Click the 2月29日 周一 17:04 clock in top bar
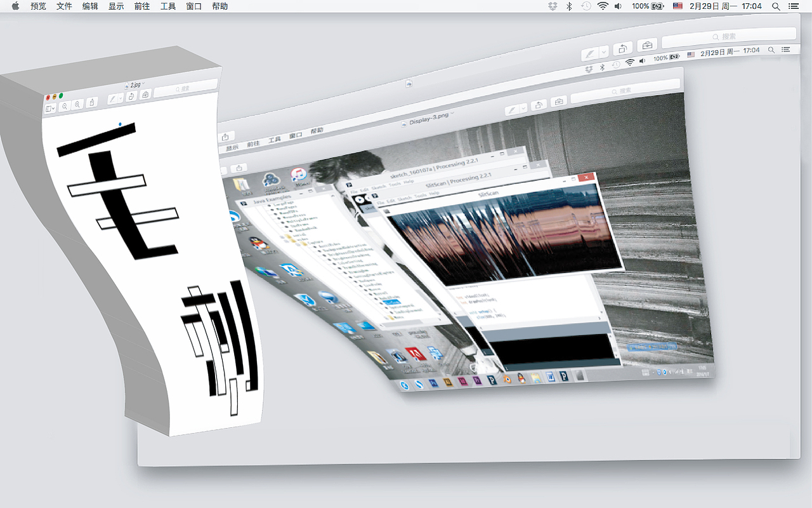 pos(726,6)
